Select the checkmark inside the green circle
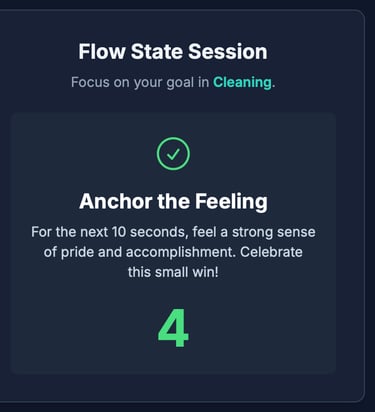Image resolution: width=375 pixels, height=412 pixels. coord(173,154)
